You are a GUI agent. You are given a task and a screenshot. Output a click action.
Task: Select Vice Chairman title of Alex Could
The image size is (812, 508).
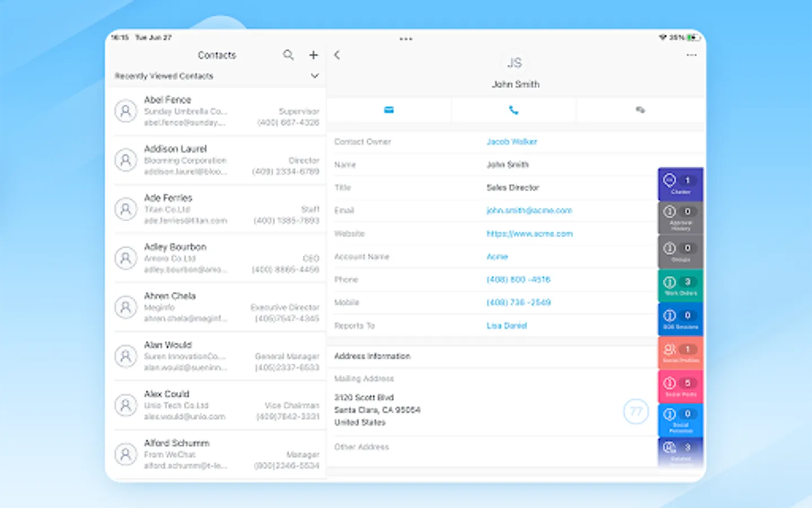[292, 405]
